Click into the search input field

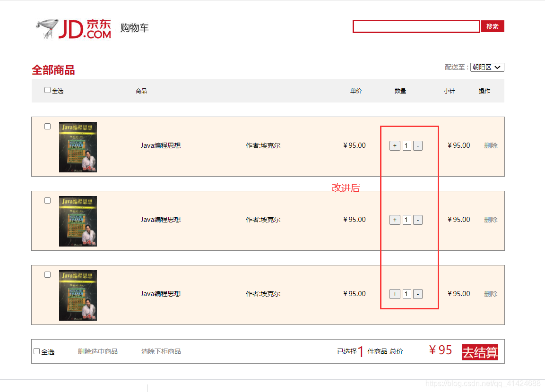416,26
